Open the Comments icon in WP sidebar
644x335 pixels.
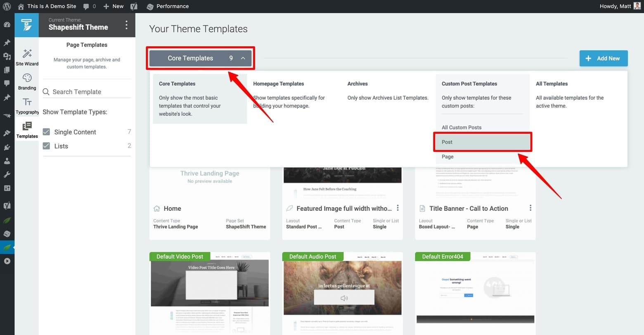7,83
